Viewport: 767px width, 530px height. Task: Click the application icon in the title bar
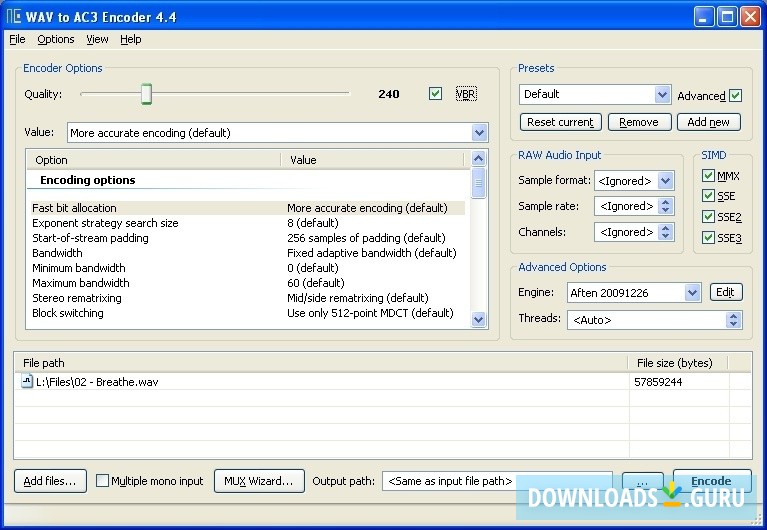[13, 17]
